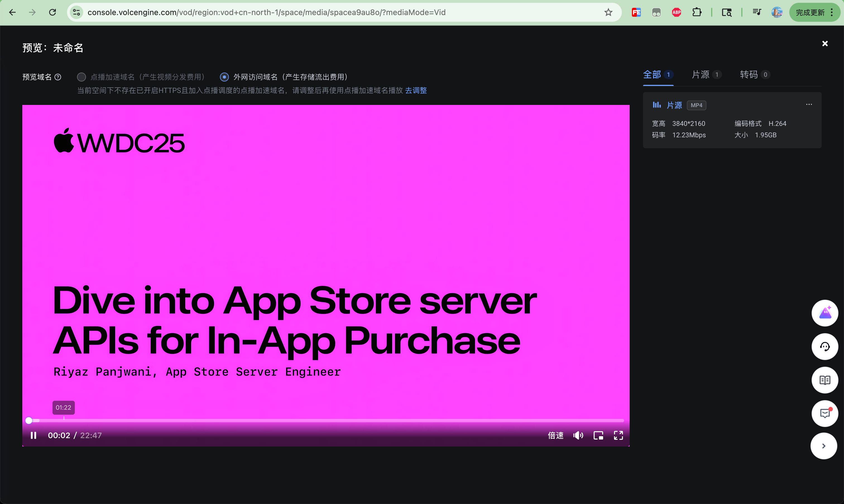
Task: Enable picture-in-picture mode
Action: pos(598,435)
